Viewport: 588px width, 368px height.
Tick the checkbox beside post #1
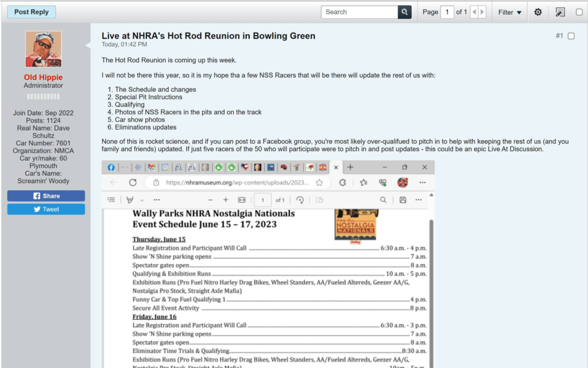tap(571, 36)
